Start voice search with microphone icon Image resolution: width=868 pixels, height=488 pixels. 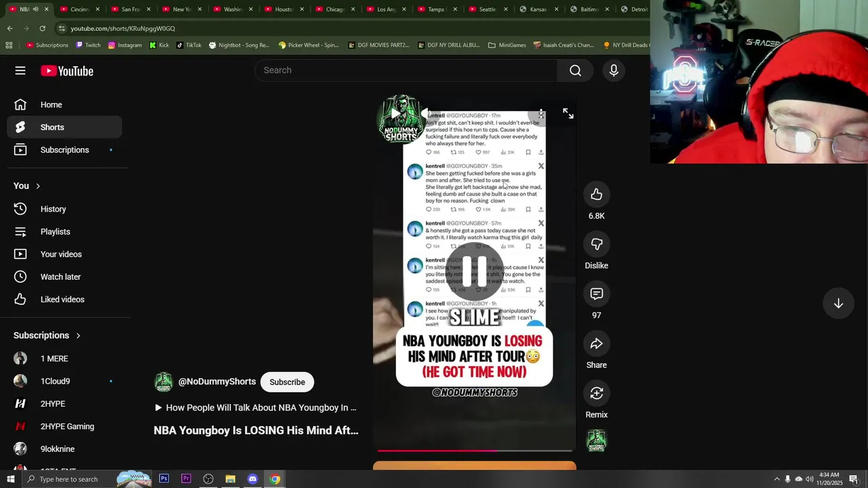pyautogui.click(x=614, y=70)
